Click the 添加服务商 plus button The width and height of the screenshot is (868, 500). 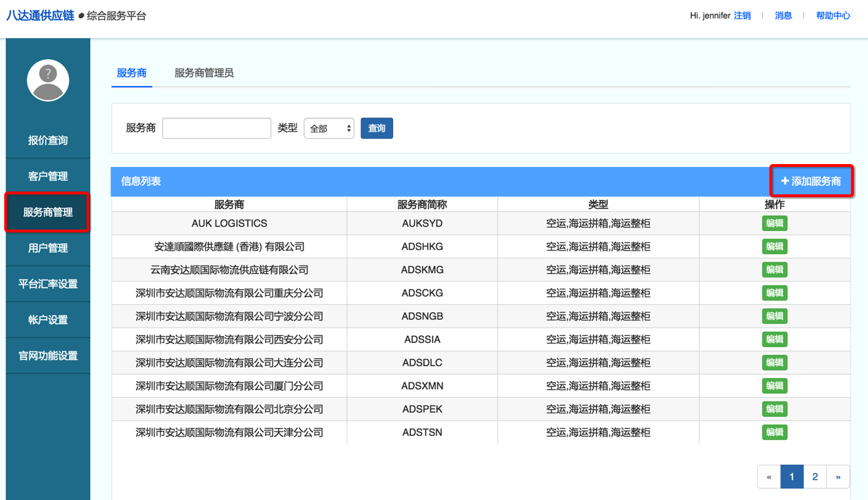tap(811, 181)
